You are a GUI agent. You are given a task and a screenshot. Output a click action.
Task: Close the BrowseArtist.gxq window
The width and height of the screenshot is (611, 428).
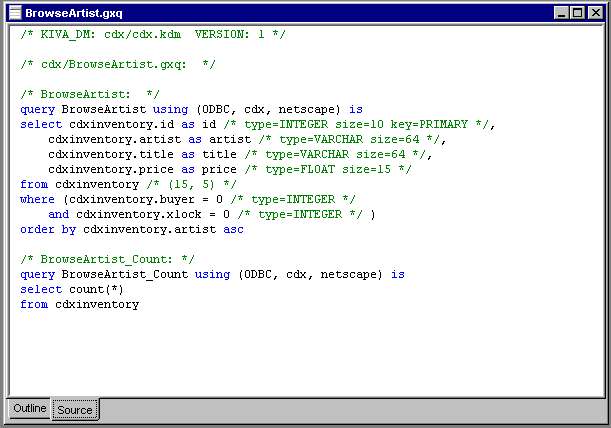coord(595,13)
